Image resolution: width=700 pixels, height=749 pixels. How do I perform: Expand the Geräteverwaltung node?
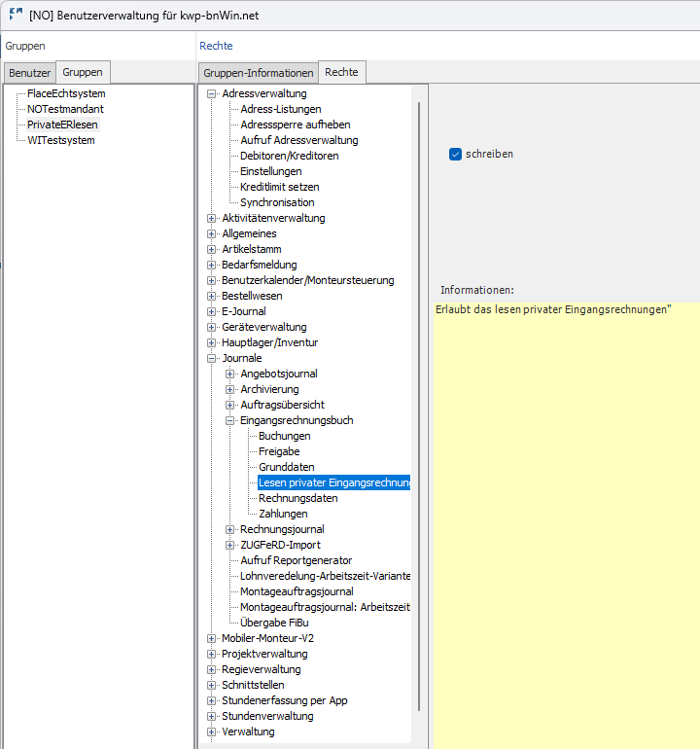point(211,327)
